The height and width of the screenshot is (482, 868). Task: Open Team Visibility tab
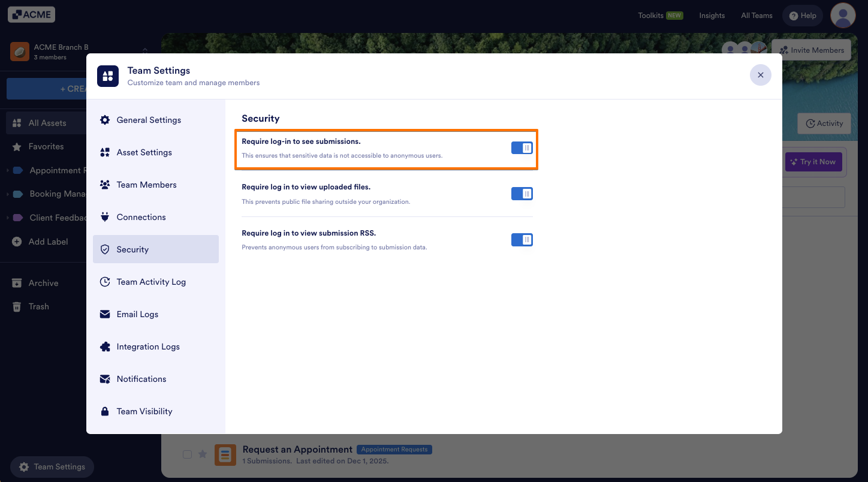(156, 411)
